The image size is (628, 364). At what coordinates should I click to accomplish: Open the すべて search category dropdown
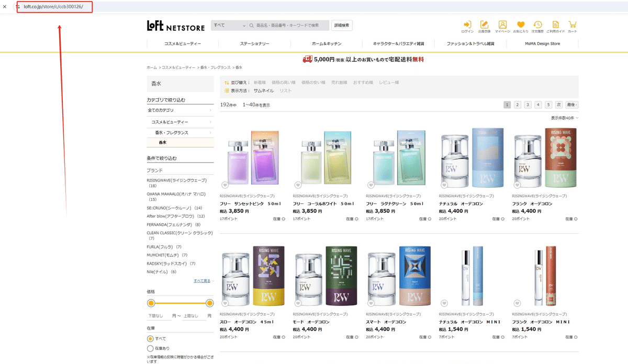coord(229,25)
